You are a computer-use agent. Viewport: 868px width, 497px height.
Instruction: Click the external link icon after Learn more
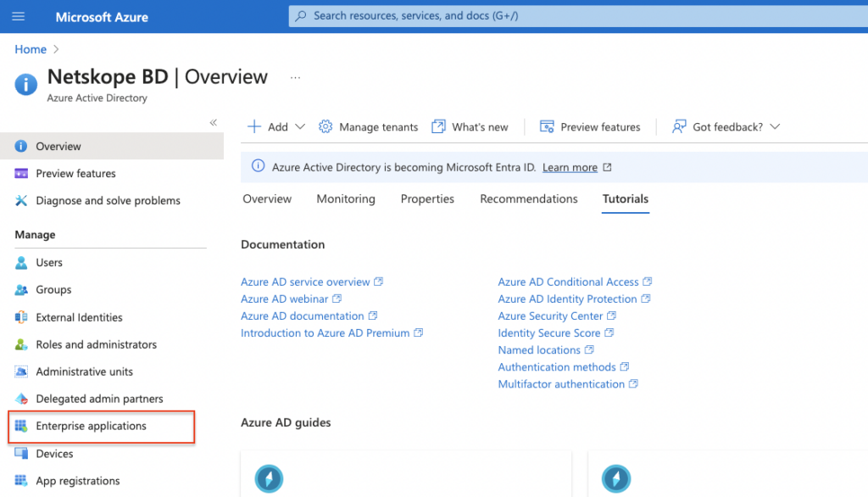pos(607,167)
